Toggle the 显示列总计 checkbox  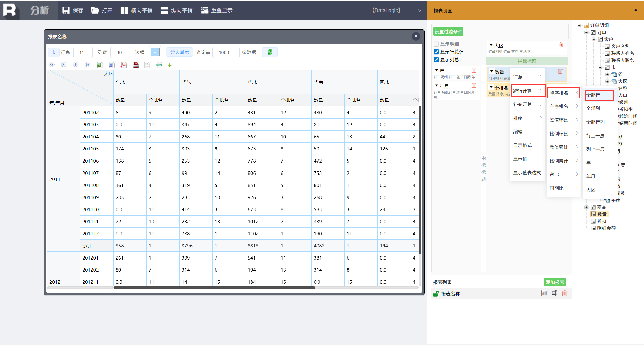click(x=436, y=60)
